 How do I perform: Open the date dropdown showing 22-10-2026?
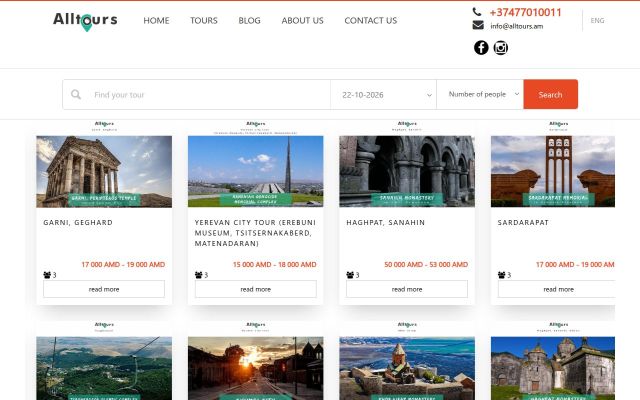(384, 95)
